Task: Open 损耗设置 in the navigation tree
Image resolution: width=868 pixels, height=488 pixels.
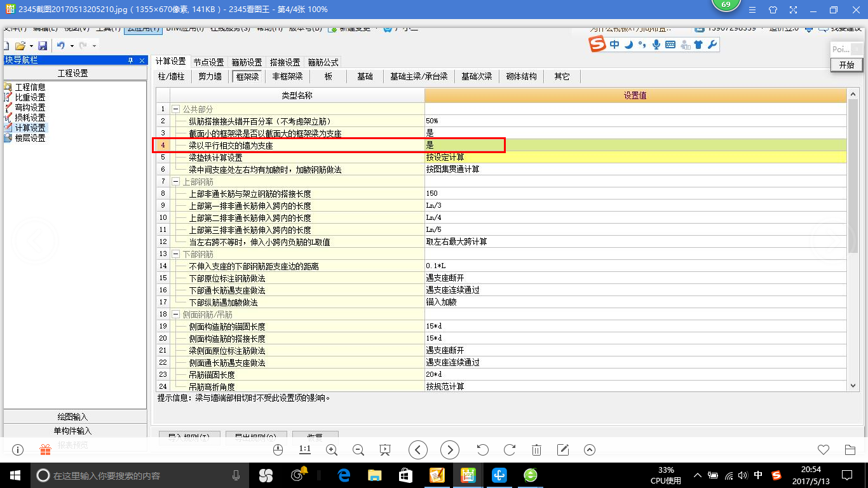Action: click(x=30, y=118)
